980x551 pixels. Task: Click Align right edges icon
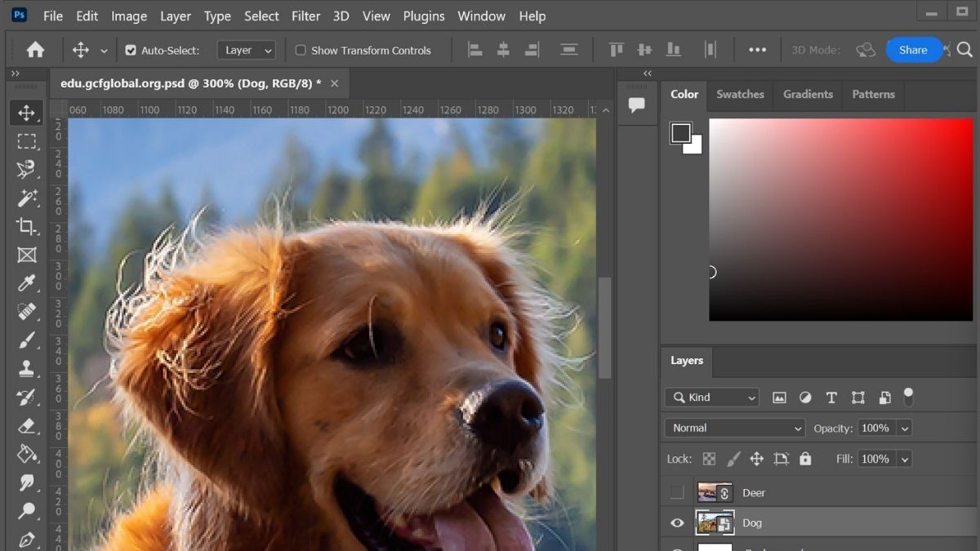pos(532,50)
